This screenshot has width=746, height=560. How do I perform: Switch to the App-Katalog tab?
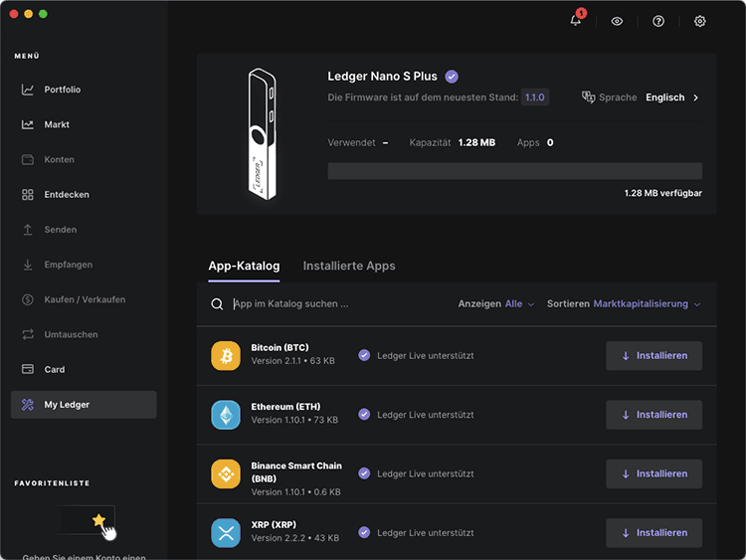244,266
